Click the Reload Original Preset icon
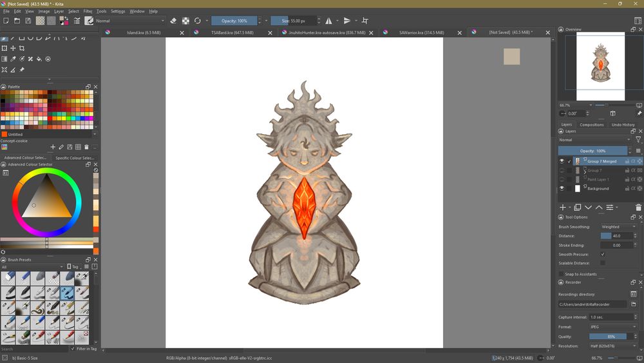 pyautogui.click(x=198, y=21)
